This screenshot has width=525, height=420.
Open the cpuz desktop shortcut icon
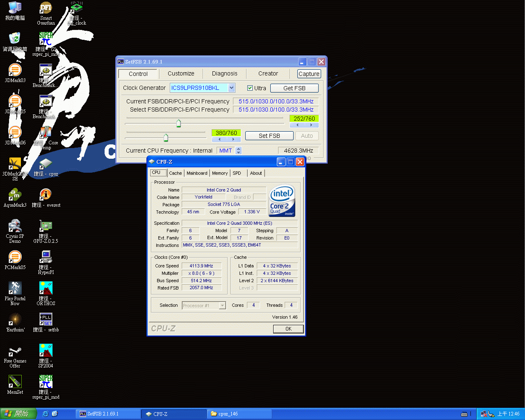(46, 167)
